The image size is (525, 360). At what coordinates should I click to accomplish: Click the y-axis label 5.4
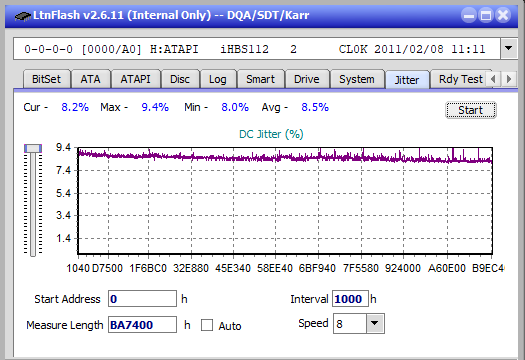[x=64, y=193]
